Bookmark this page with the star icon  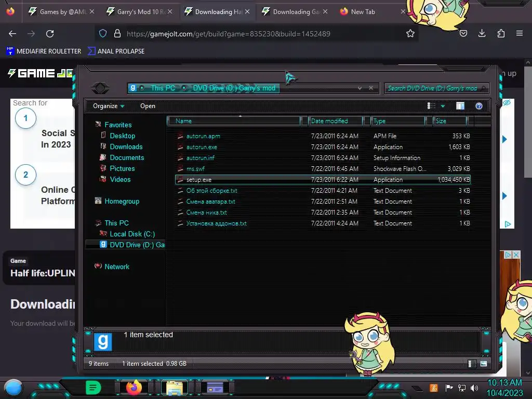[x=410, y=33]
